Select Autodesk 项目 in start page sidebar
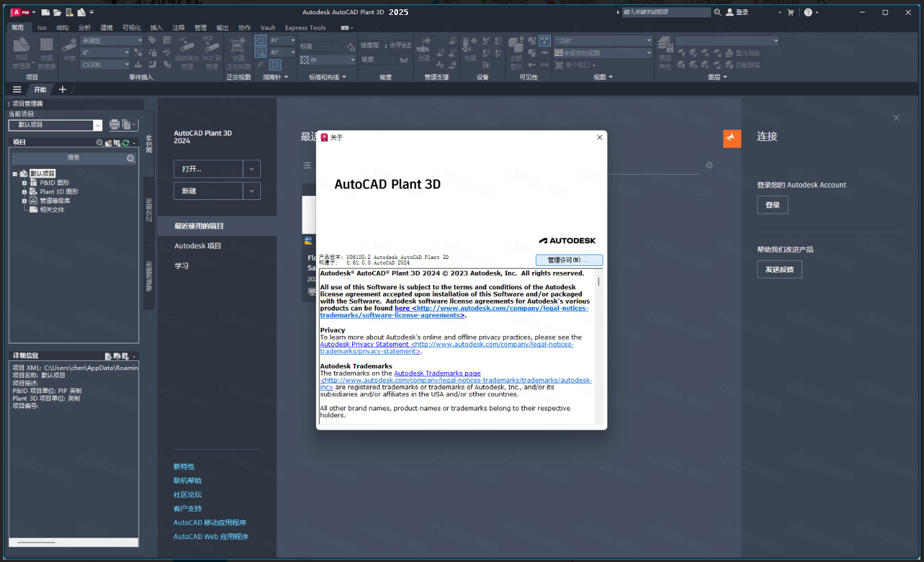 click(x=197, y=246)
